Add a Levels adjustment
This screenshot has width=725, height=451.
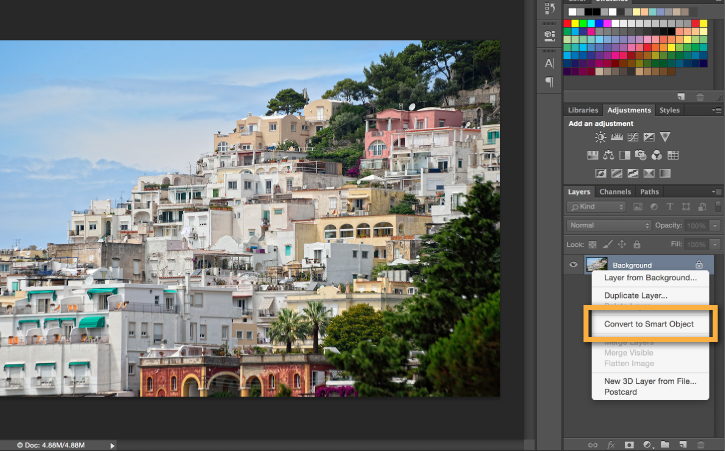[x=617, y=137]
